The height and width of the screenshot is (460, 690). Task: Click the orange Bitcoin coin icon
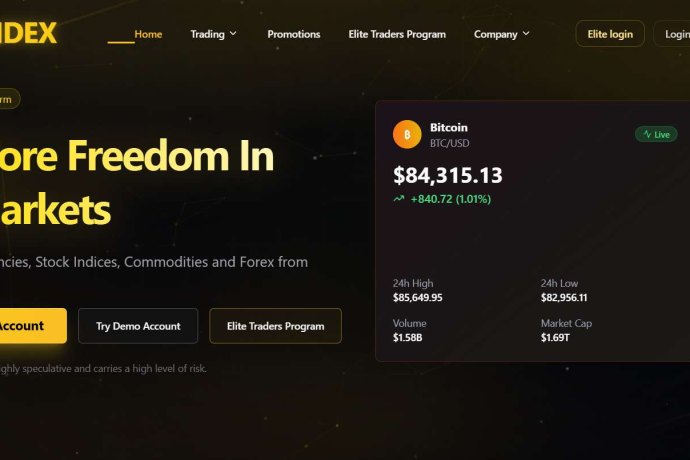[407, 134]
